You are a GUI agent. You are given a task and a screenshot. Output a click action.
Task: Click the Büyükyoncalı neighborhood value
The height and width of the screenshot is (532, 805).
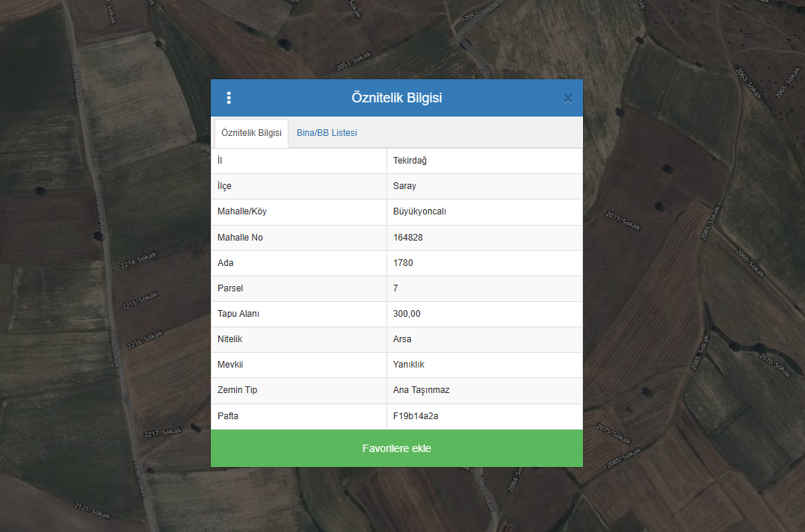pos(419,211)
